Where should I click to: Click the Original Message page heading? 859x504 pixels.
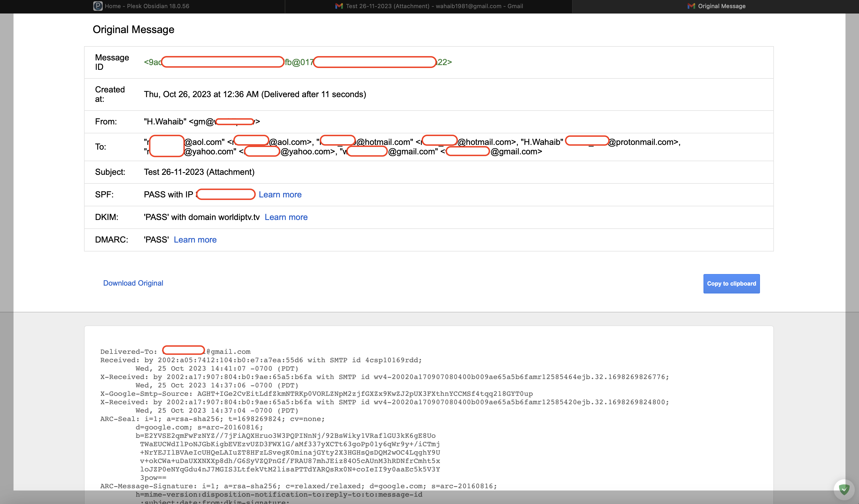coord(133,30)
